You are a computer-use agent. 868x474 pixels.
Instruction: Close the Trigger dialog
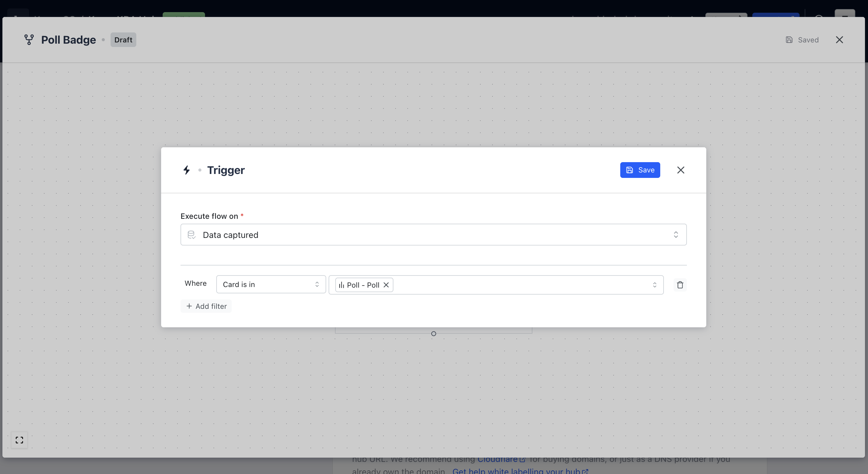pos(680,170)
